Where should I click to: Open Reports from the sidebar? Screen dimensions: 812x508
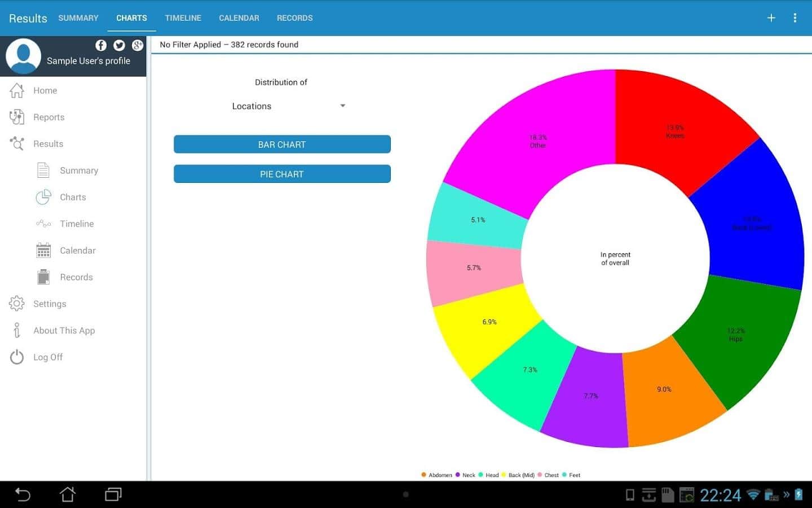[48, 117]
